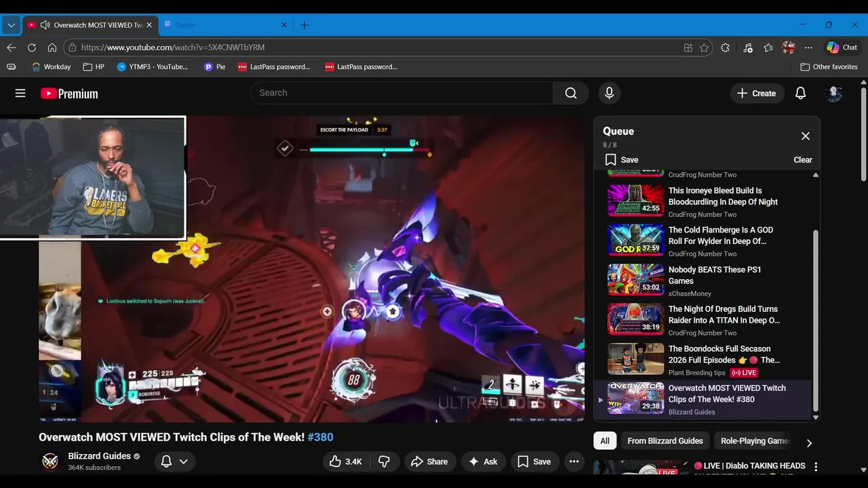Open YouTube notifications bell
Viewport: 868px width, 488px height.
(x=800, y=93)
